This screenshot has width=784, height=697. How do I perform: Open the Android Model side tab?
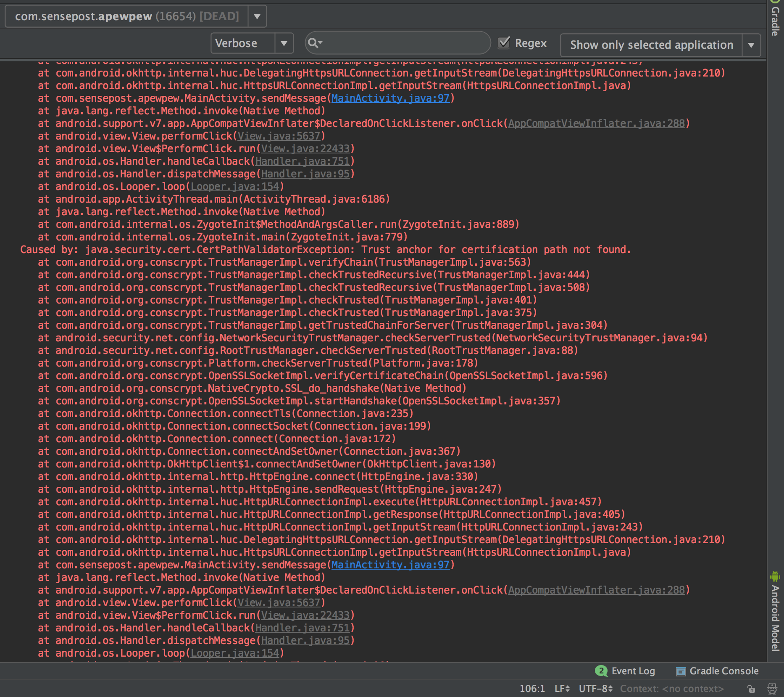(x=775, y=618)
